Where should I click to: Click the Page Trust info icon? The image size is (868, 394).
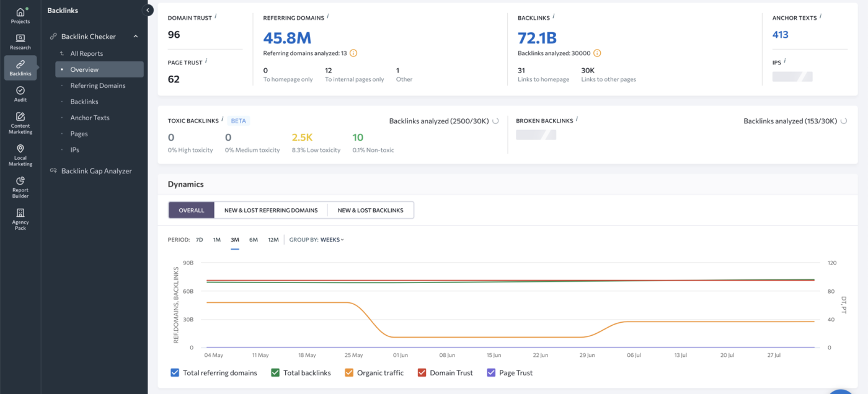[x=206, y=61]
